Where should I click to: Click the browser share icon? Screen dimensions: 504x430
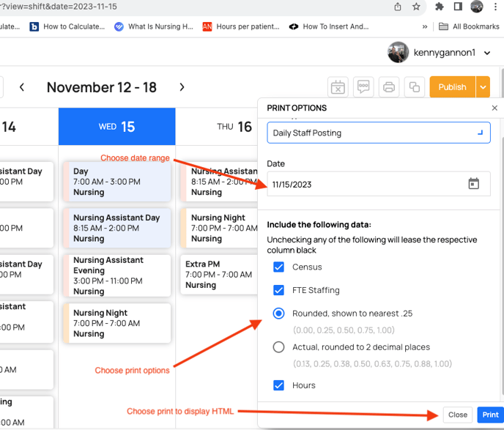coord(398,7)
